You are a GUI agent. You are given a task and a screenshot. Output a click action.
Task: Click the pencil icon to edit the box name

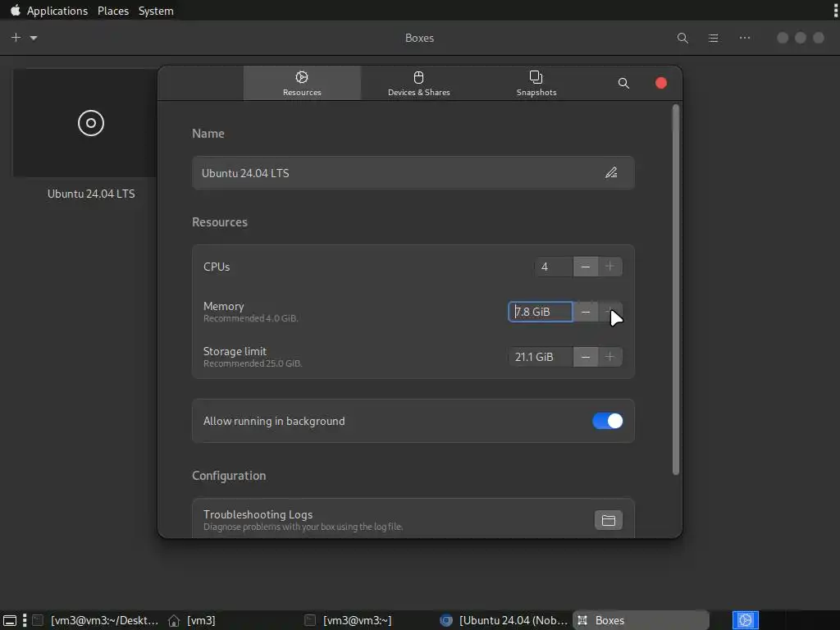pos(611,172)
